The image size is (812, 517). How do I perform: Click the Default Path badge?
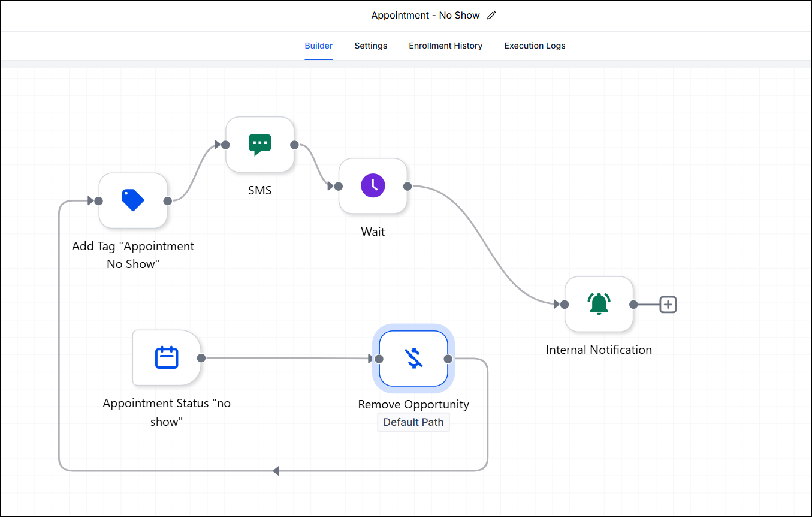[413, 422]
